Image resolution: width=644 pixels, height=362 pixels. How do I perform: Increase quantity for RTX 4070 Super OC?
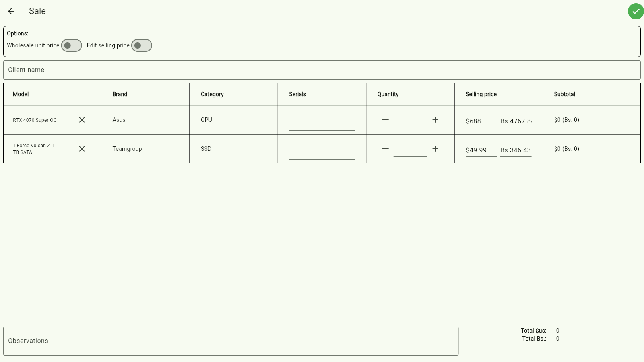[435, 120]
